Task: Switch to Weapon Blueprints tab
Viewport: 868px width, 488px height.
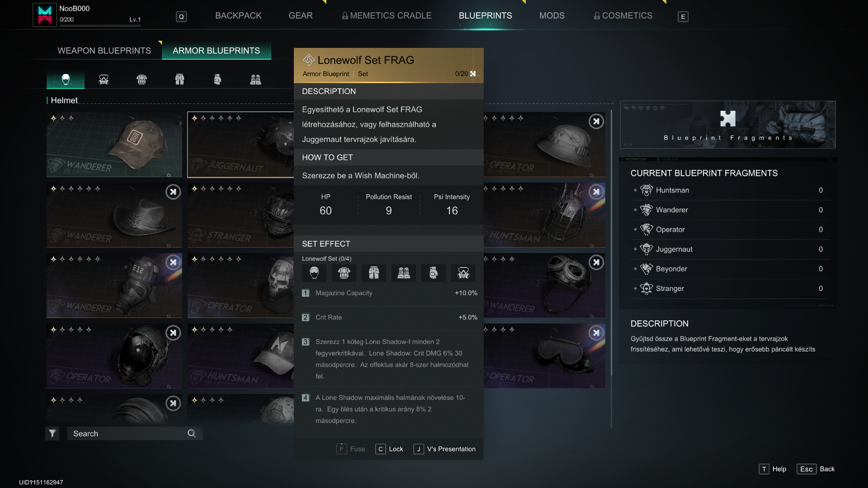Action: click(x=104, y=51)
